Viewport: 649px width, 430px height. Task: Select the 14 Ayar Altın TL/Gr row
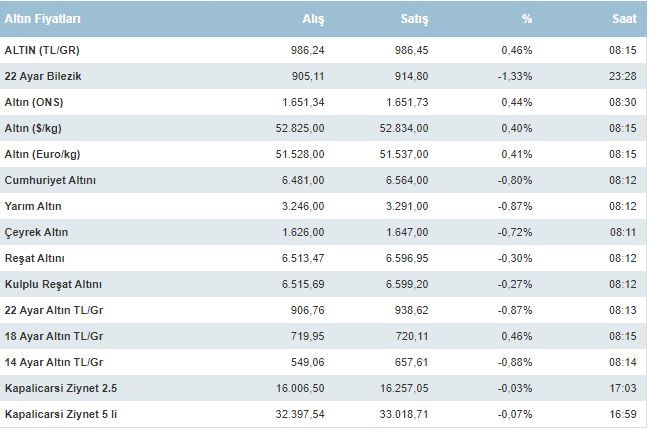(x=48, y=361)
